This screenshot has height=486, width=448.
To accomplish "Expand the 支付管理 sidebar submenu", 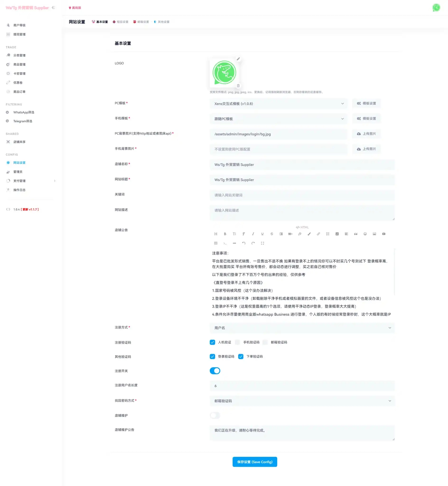I will tap(31, 181).
